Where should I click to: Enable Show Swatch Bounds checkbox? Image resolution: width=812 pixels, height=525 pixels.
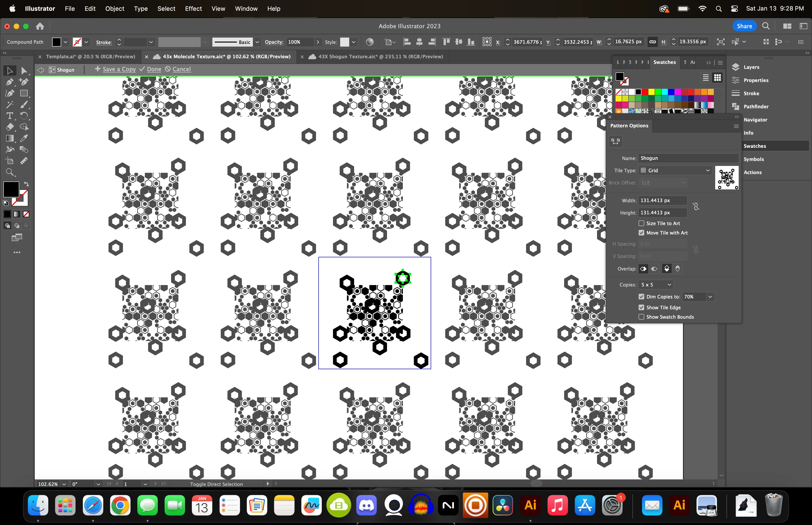click(641, 317)
